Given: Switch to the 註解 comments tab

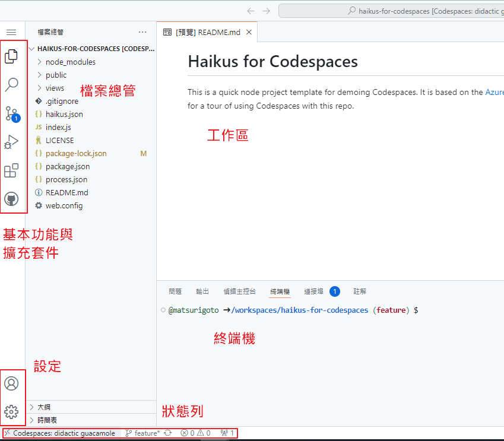Looking at the screenshot, I should pos(360,291).
